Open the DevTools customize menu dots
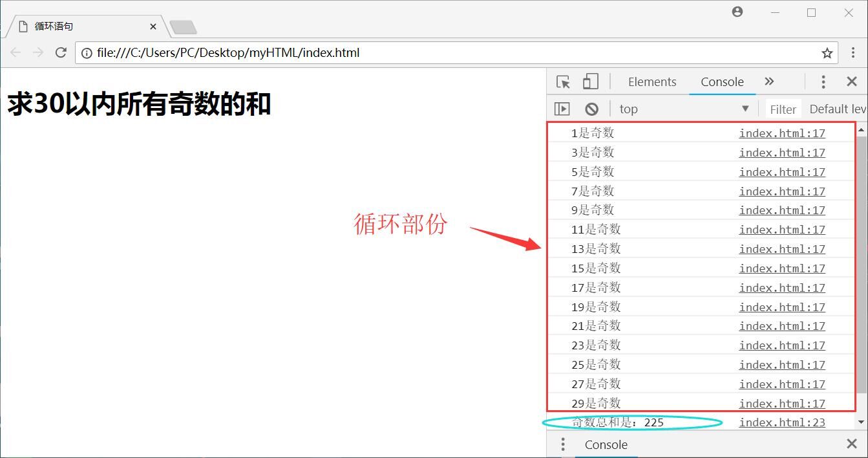Screen dimensions: 868x458 [823, 82]
